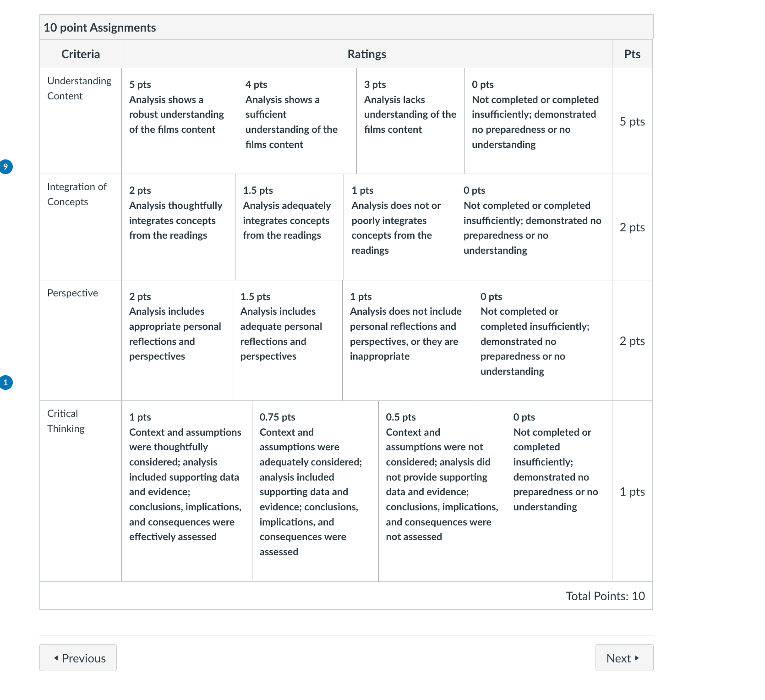This screenshot has width=765, height=700.
Task: Choose 0.75 pts adequately considered rating
Action: click(x=315, y=491)
